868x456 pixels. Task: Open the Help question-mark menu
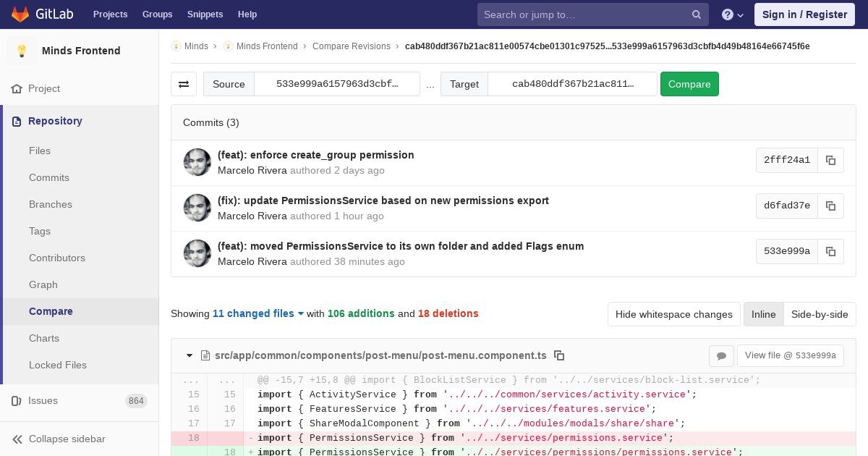tap(733, 14)
